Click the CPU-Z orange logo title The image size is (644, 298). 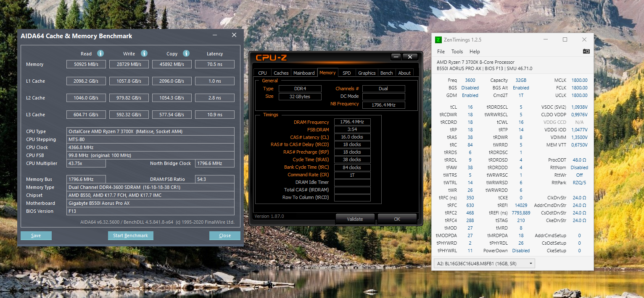click(x=271, y=58)
